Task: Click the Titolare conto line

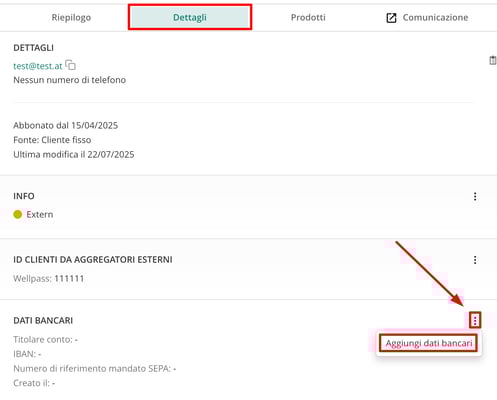Action: [x=45, y=339]
